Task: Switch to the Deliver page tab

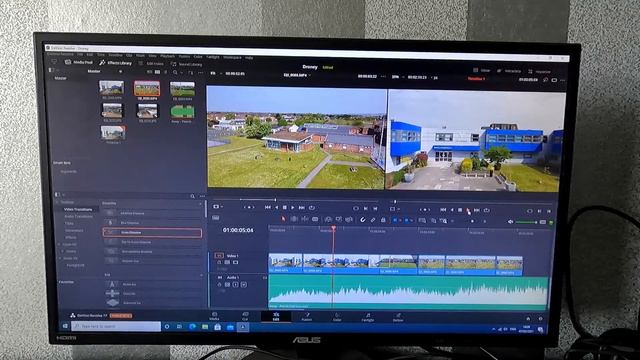Action: click(x=398, y=318)
